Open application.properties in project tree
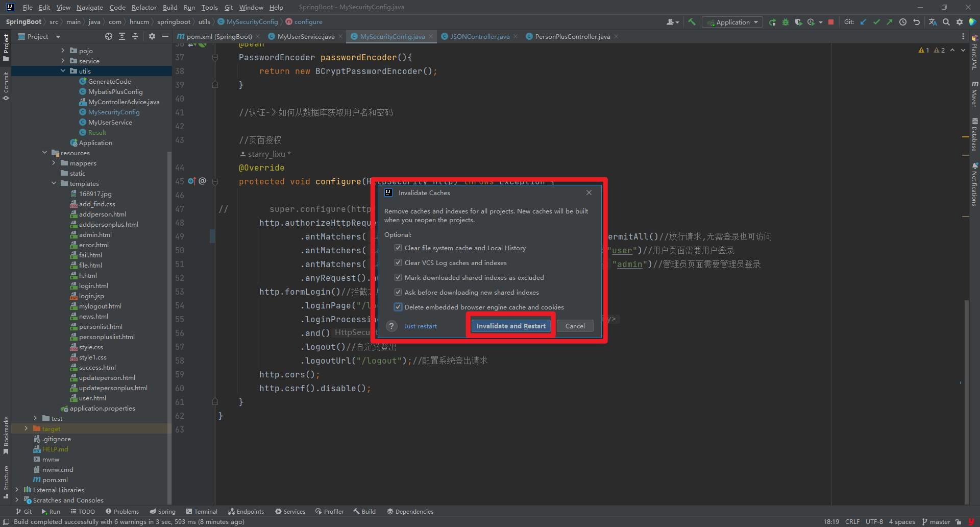This screenshot has height=527, width=980. point(102,408)
